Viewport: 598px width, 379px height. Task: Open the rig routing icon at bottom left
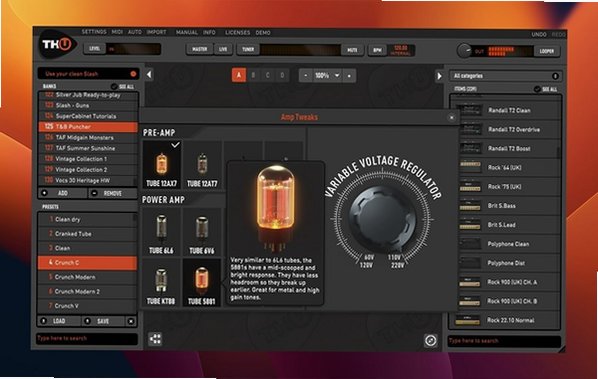point(155,339)
